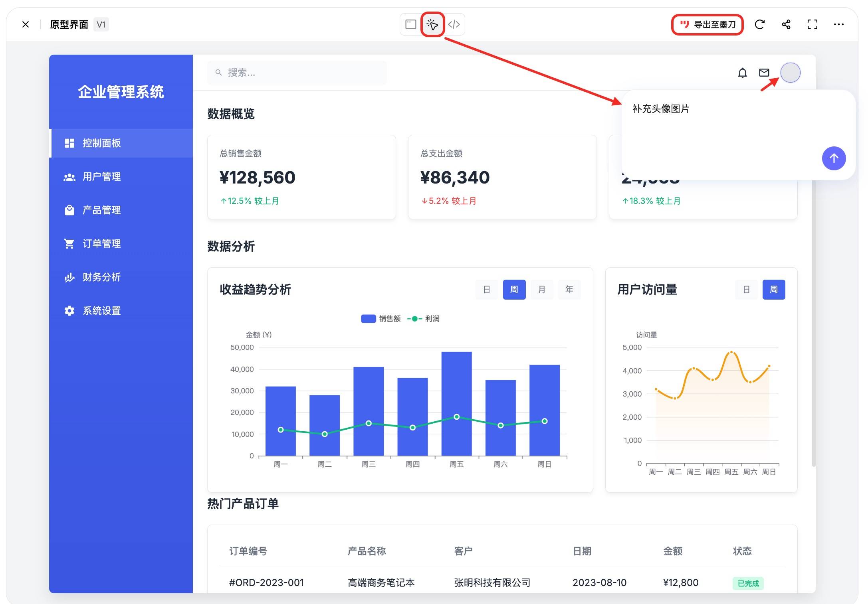Click the 周三 sales bar
This screenshot has width=868, height=604.
click(369, 411)
